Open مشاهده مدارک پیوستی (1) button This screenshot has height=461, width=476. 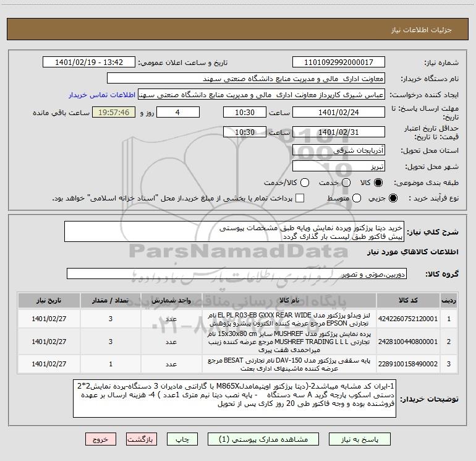tap(263, 439)
